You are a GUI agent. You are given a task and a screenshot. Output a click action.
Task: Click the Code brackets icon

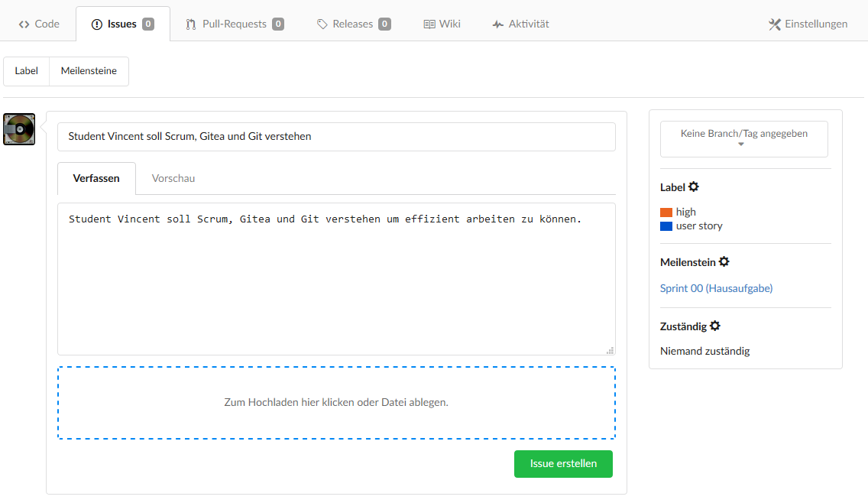(24, 24)
